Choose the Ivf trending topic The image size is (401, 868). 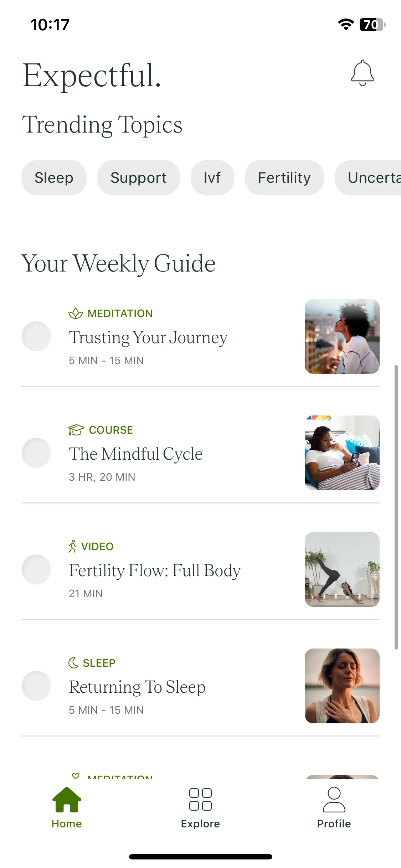point(212,177)
